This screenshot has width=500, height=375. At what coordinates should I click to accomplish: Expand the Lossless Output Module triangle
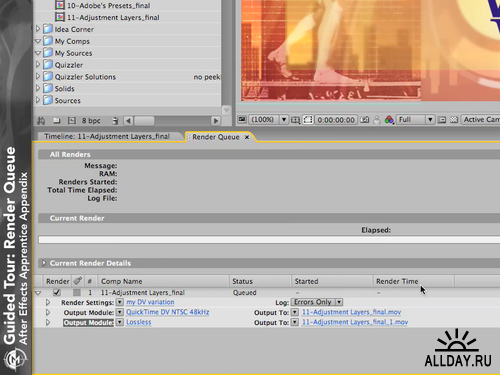(x=48, y=322)
